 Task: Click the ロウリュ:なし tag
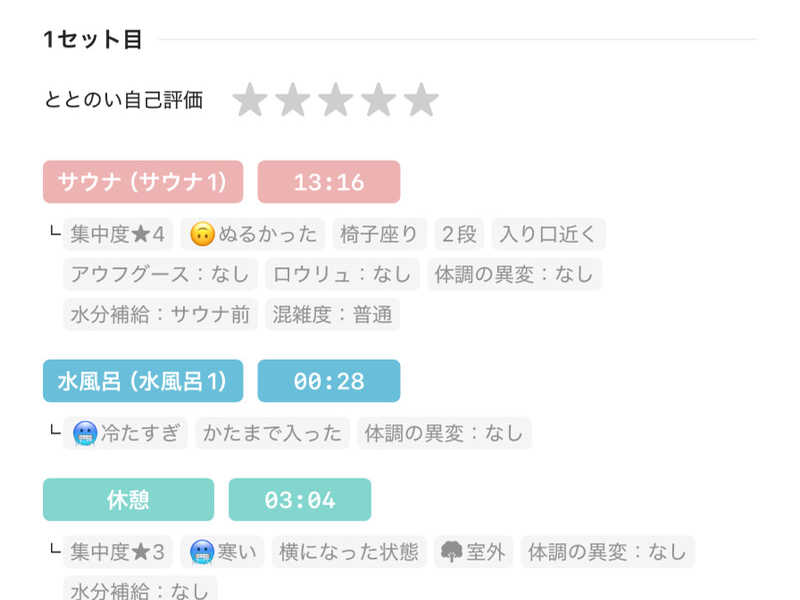tap(342, 274)
